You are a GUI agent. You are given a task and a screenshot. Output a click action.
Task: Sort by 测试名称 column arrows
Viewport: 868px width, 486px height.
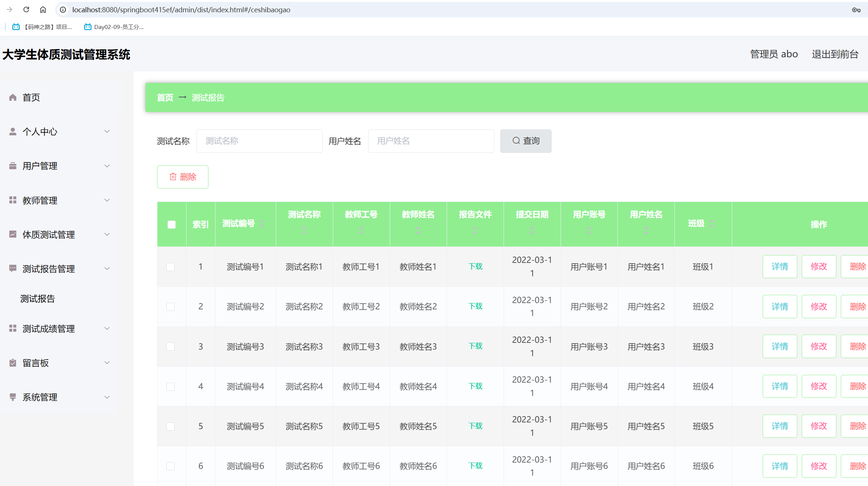pos(304,230)
